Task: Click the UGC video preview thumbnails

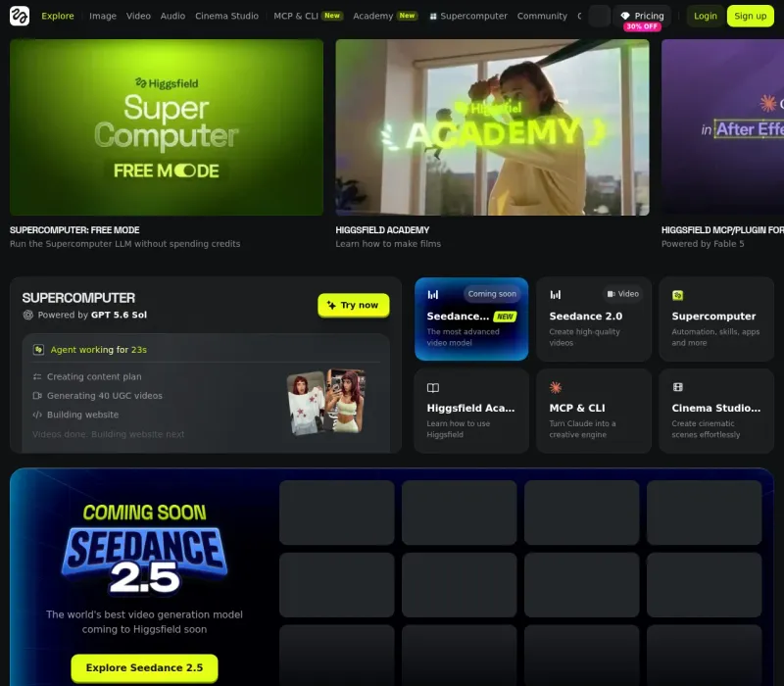Action: [326, 401]
